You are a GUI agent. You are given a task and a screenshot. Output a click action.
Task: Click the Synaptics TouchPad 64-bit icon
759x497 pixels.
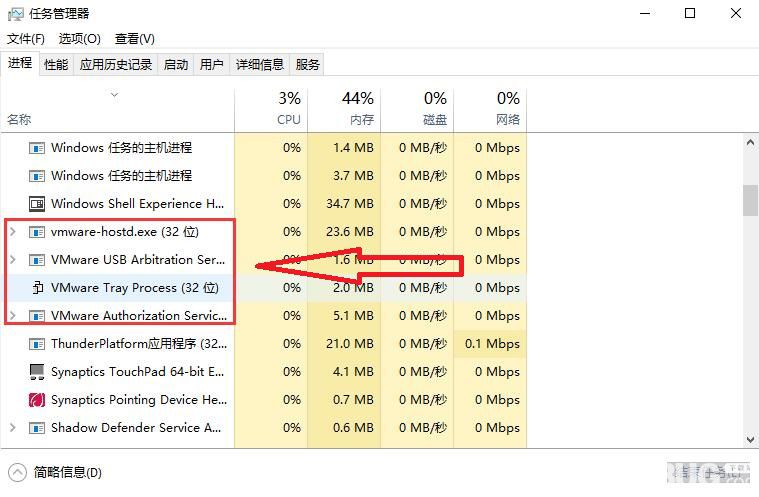tap(37, 372)
